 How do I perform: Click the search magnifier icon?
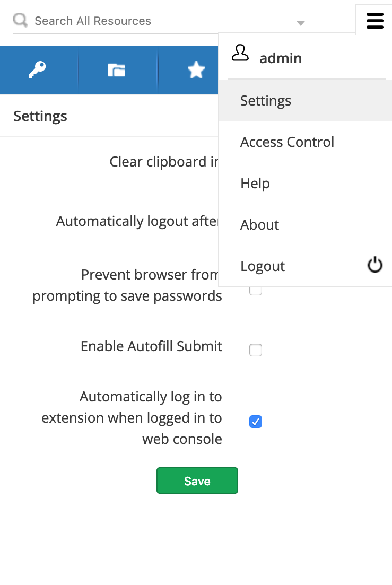coord(21,21)
